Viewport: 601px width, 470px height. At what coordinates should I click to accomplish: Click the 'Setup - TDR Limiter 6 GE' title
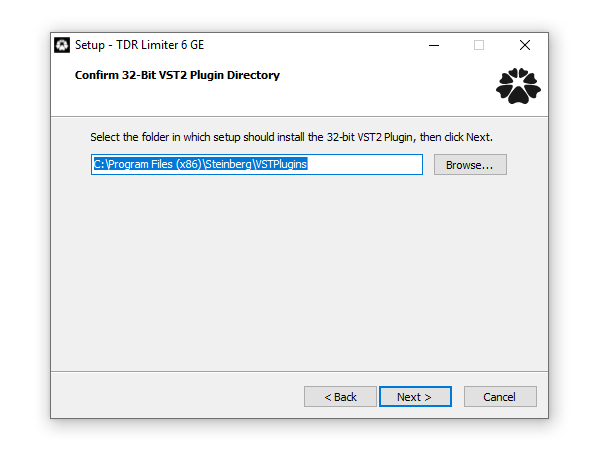coord(140,45)
